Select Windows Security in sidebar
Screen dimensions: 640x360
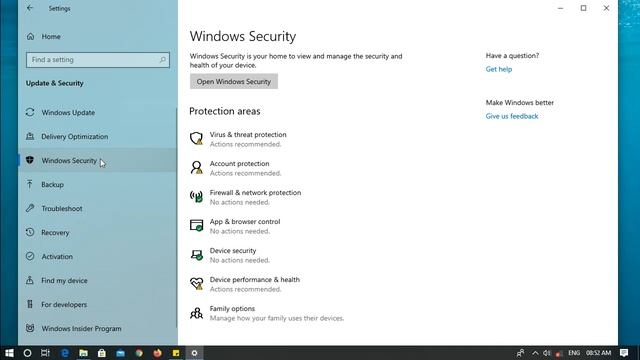point(98,160)
